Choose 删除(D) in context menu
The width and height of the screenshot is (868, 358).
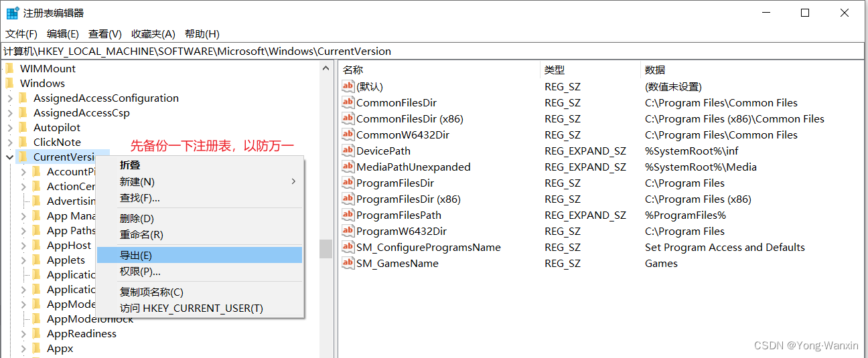tap(200, 218)
